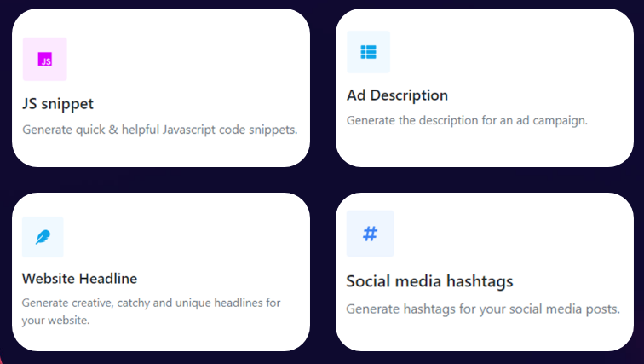Open the JS snippet card
This screenshot has width=644, height=364.
coord(161,88)
